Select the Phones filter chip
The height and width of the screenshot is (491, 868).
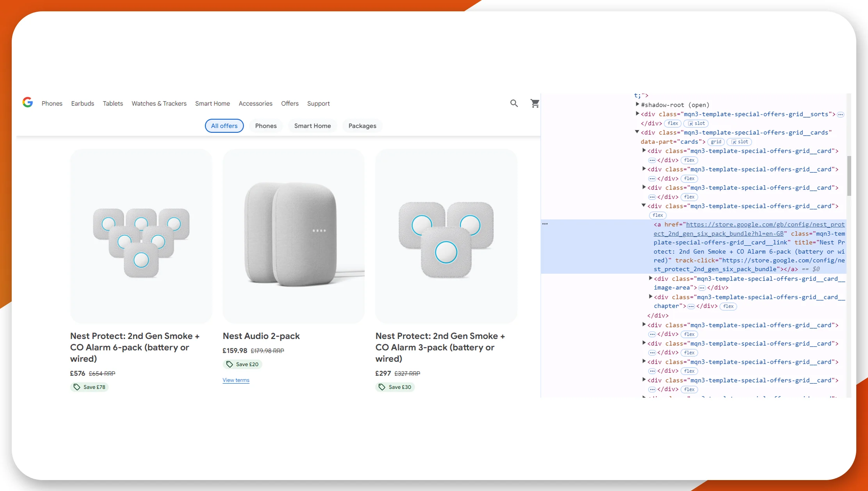coord(266,126)
